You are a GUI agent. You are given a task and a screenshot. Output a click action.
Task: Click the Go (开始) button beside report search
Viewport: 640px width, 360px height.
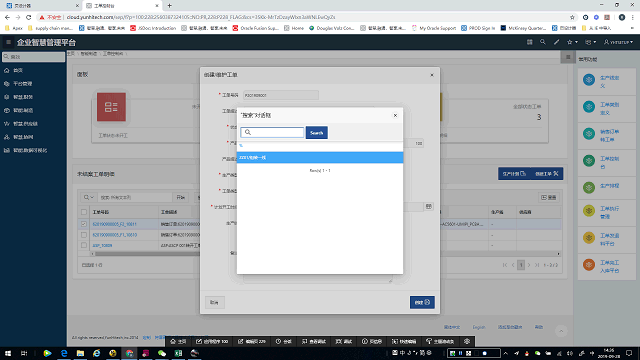(x=180, y=198)
